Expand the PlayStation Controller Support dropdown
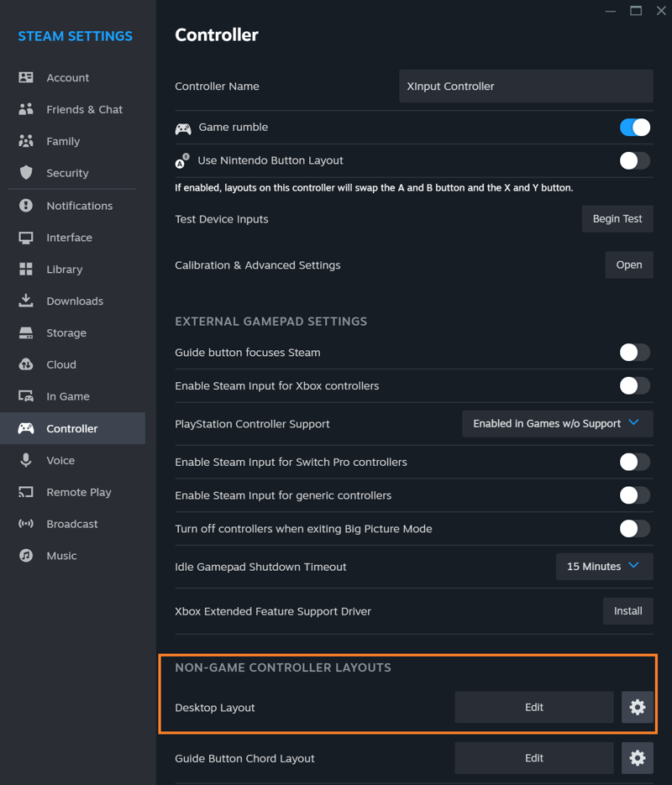The width and height of the screenshot is (672, 785). tap(558, 423)
